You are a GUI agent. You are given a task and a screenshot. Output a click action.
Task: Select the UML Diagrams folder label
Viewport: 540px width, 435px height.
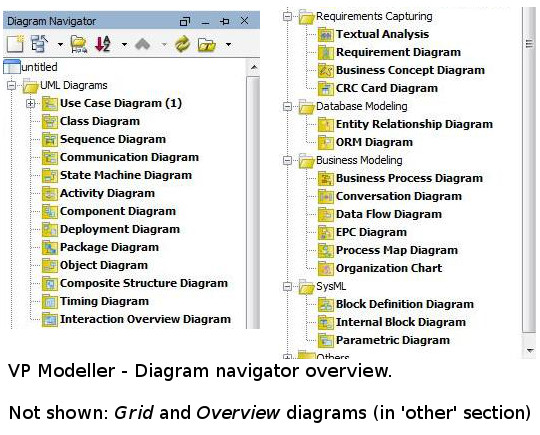74,85
